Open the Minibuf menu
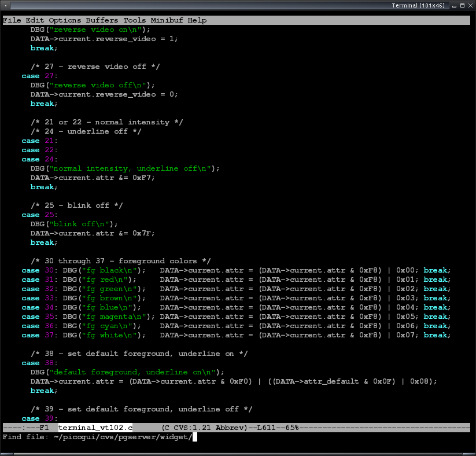The height and width of the screenshot is (456, 476). click(167, 20)
